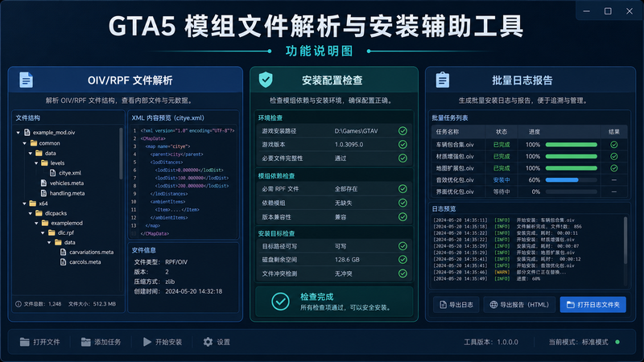
Task: Click the 安装中 status for 音效优化包.oiv
Action: (x=502, y=179)
